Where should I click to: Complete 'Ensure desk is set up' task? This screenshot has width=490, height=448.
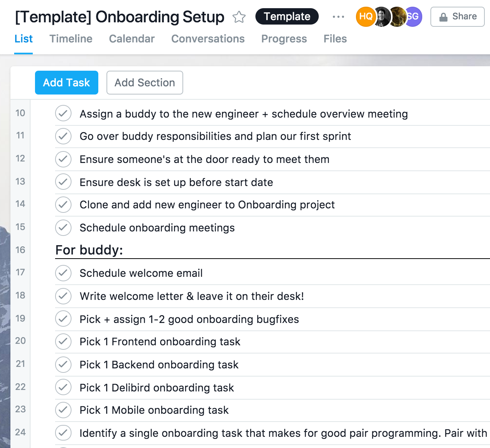click(x=63, y=182)
